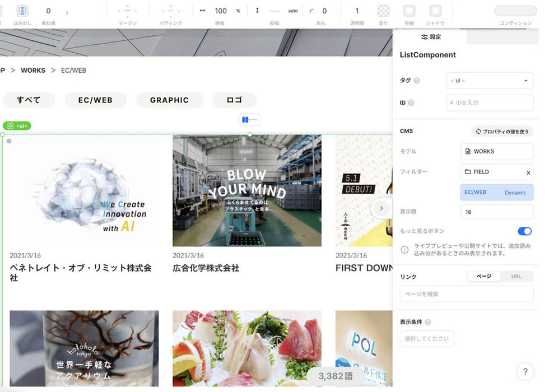549x392 pixels.
Task: Open the help question mark button
Action: (x=525, y=371)
